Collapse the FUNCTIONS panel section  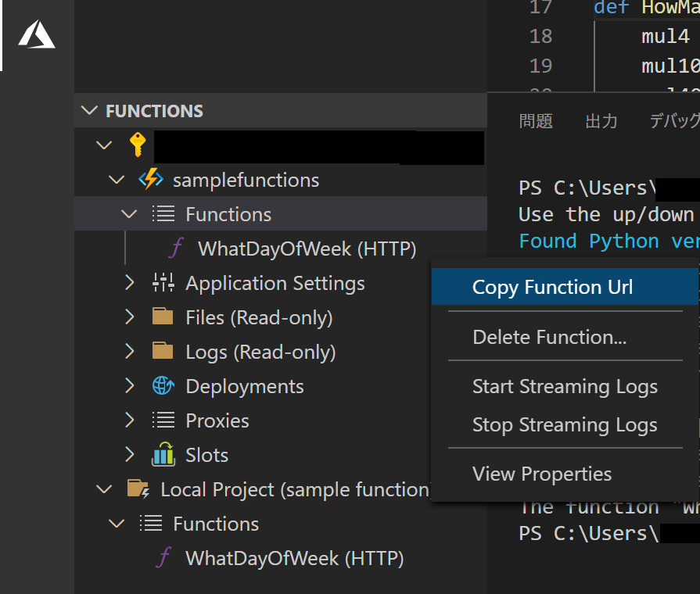click(91, 111)
